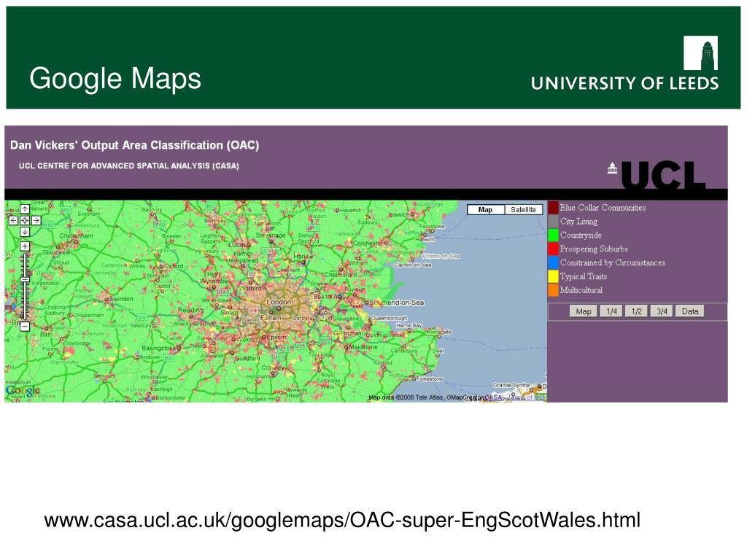Click the 'UNIVERSITY OF LEEDS' wordmark text
This screenshot has width=747, height=560.
point(625,83)
